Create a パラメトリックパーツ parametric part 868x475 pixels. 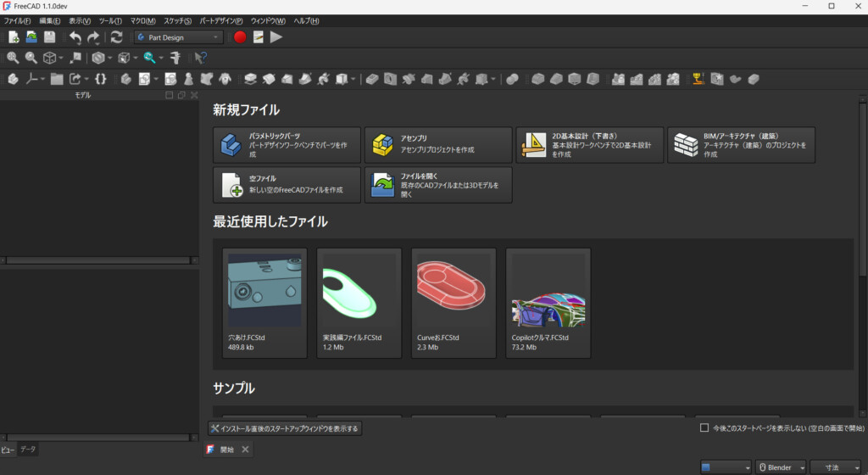(287, 145)
